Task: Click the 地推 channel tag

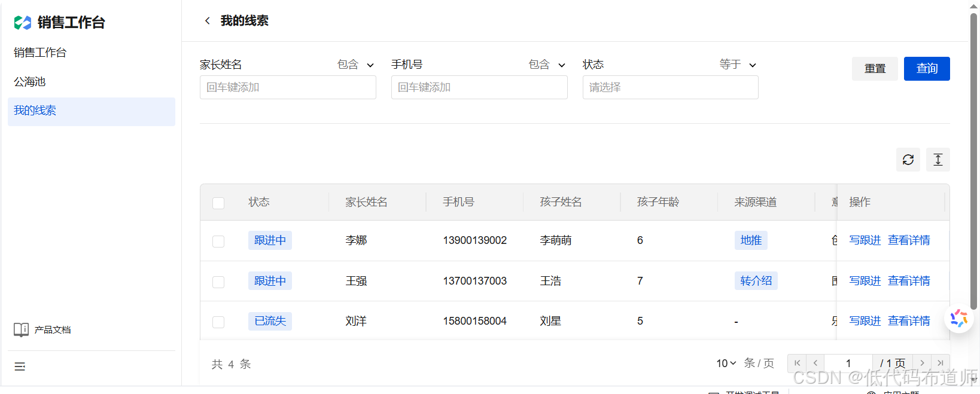Action: 751,240
